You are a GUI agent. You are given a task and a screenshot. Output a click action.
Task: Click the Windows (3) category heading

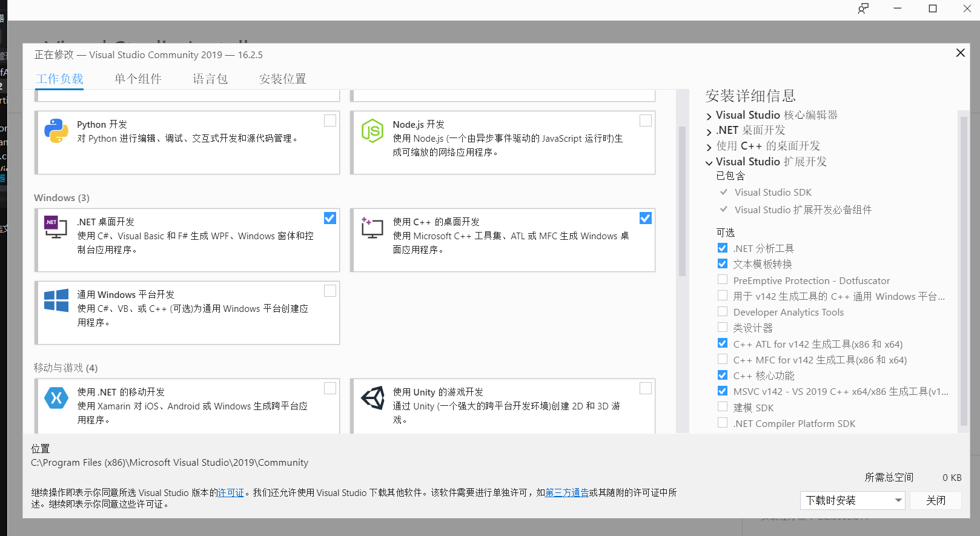click(x=62, y=197)
